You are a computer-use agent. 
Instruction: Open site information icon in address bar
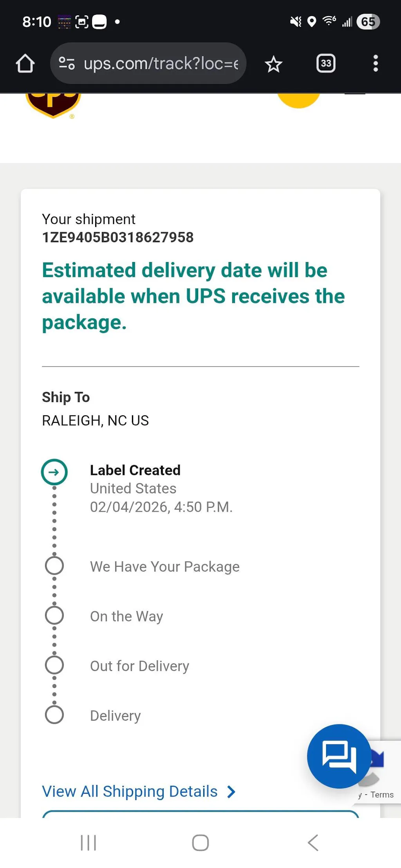click(x=67, y=63)
